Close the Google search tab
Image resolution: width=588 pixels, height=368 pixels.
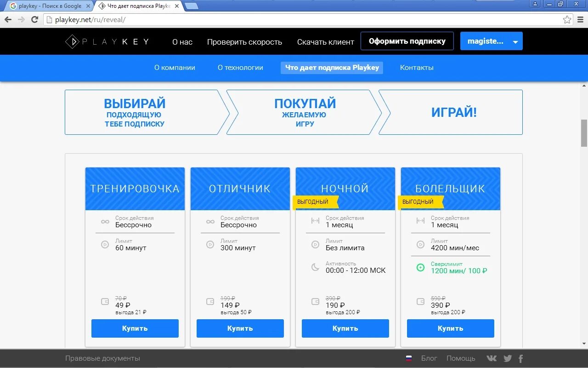[89, 6]
